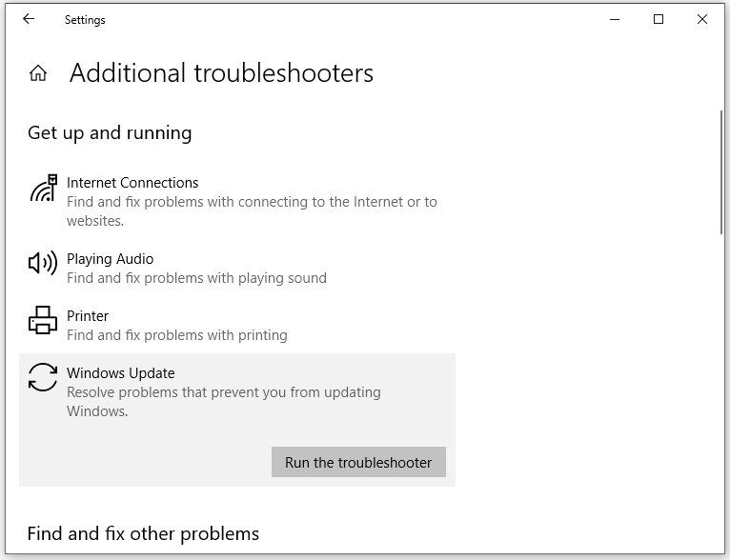Collapse the Windows Update troubleshooter entry

click(x=121, y=373)
